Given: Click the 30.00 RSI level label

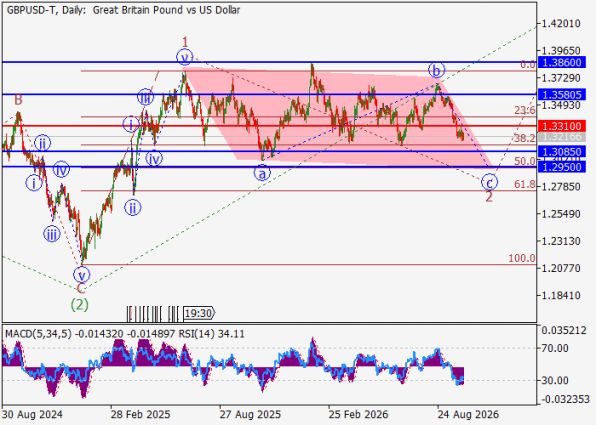Looking at the screenshot, I should click(x=555, y=381).
